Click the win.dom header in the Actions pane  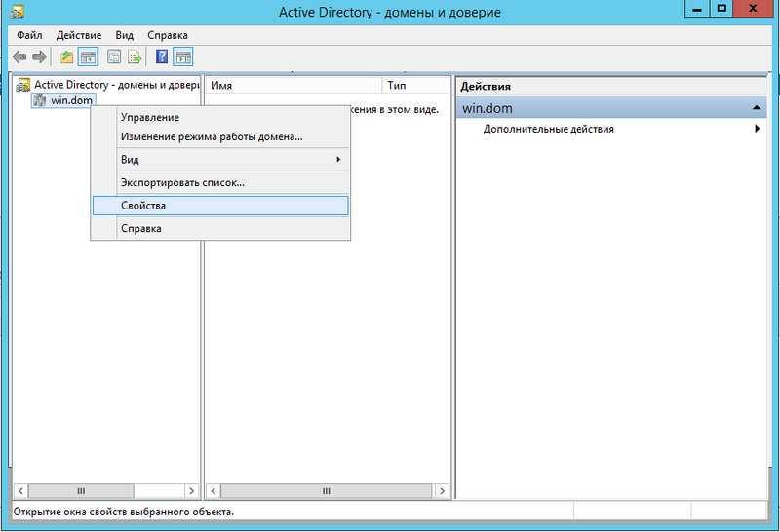coord(611,108)
